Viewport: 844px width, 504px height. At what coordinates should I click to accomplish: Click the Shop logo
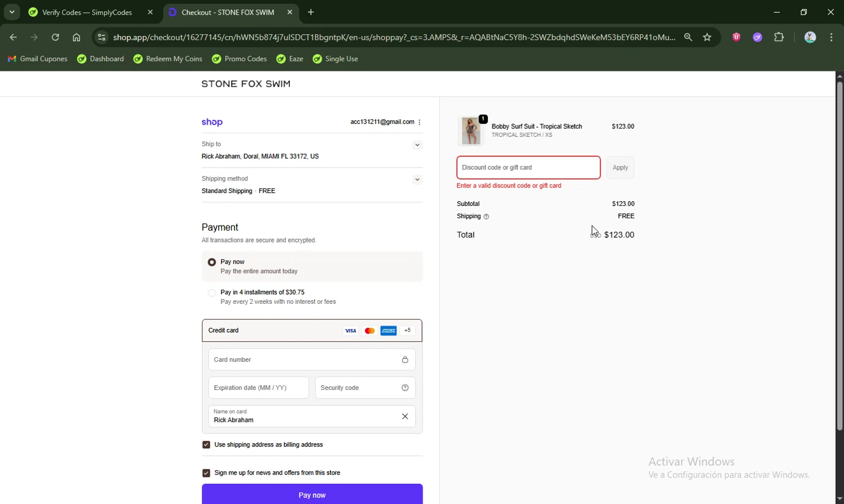[x=212, y=122]
